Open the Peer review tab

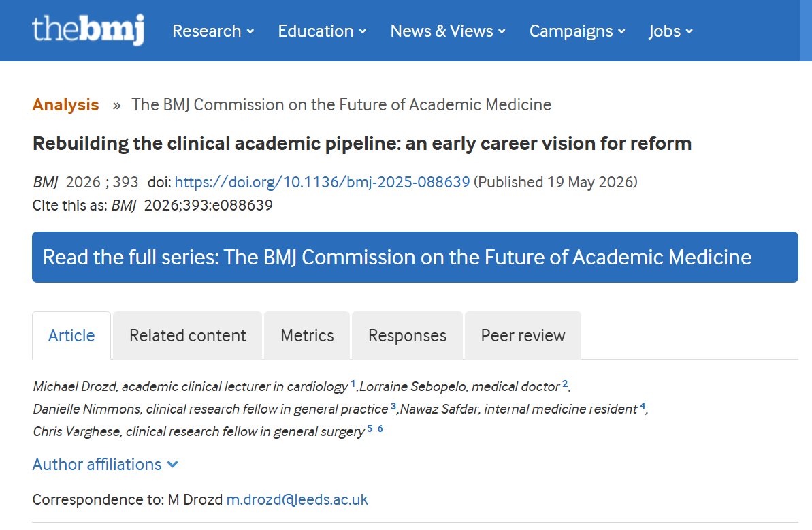[523, 336]
